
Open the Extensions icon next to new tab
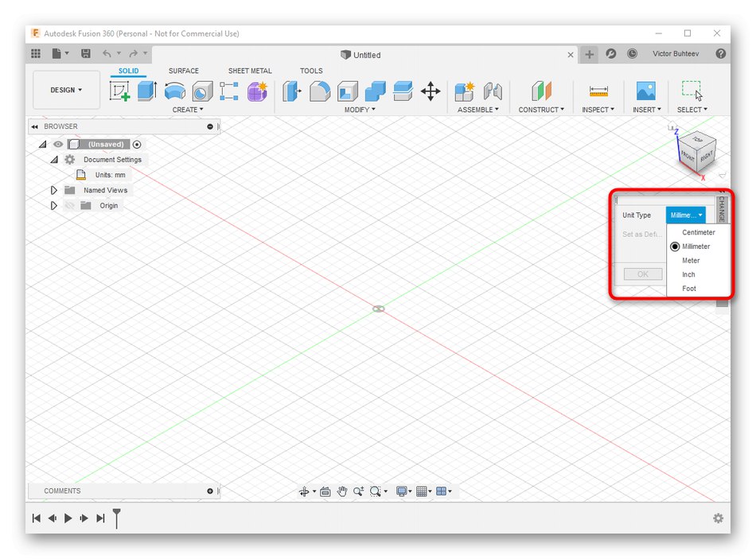[611, 53]
